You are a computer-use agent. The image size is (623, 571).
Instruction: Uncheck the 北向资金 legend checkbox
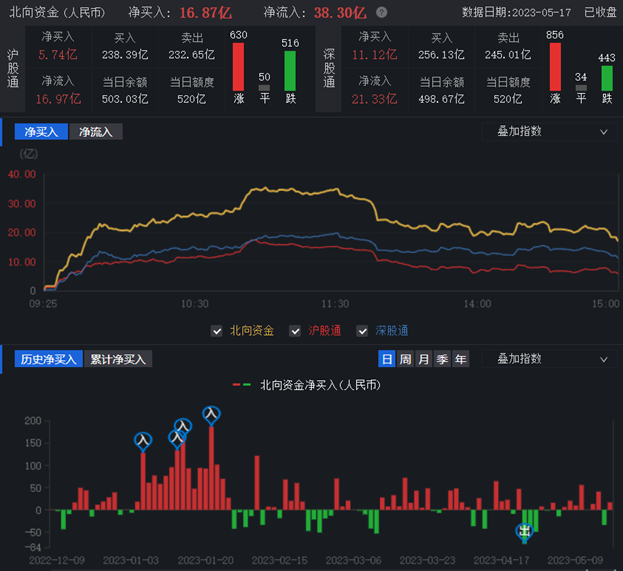[x=217, y=331]
